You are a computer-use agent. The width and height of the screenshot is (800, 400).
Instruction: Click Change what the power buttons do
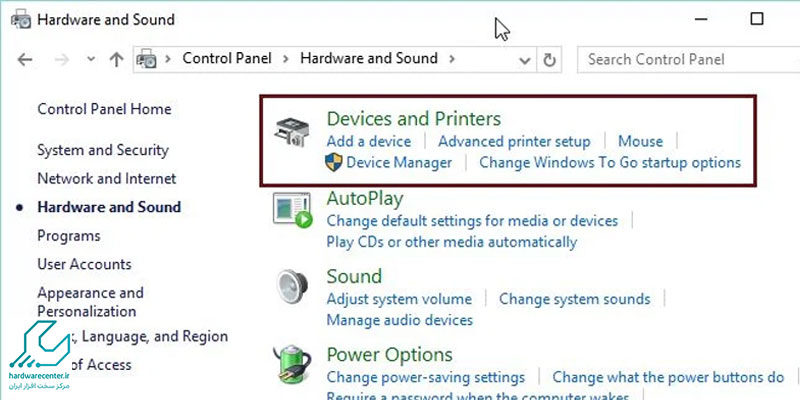(x=668, y=377)
